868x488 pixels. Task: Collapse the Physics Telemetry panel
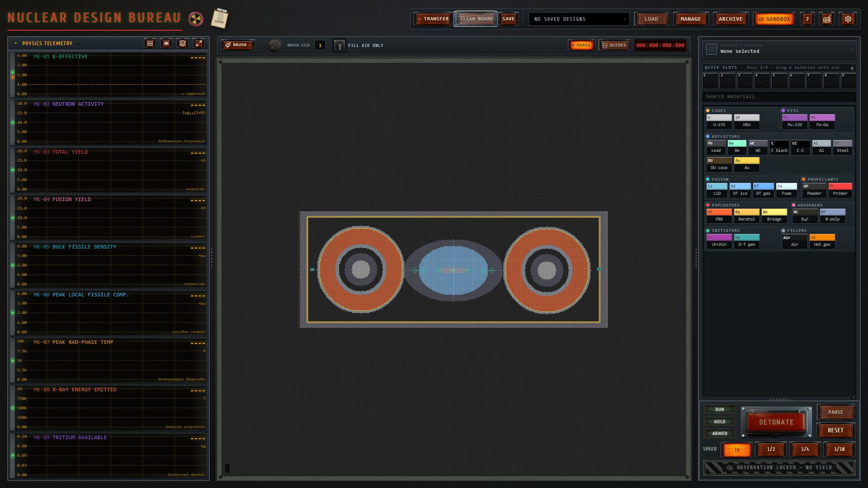point(16,43)
